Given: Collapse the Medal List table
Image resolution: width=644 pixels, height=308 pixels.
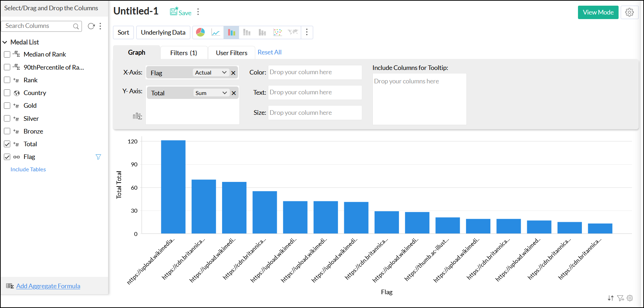Looking at the screenshot, I should 5,42.
